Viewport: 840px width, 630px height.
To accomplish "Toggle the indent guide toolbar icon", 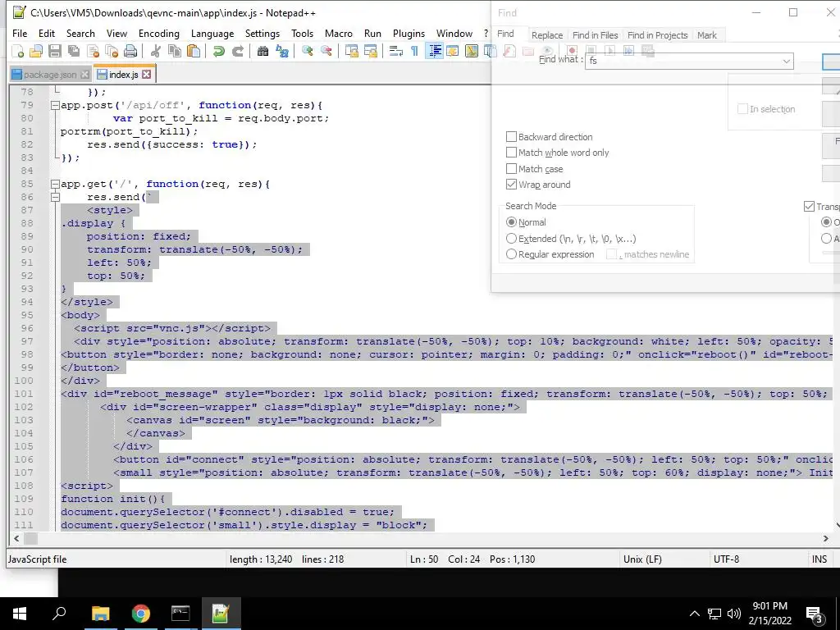I will click(x=434, y=52).
